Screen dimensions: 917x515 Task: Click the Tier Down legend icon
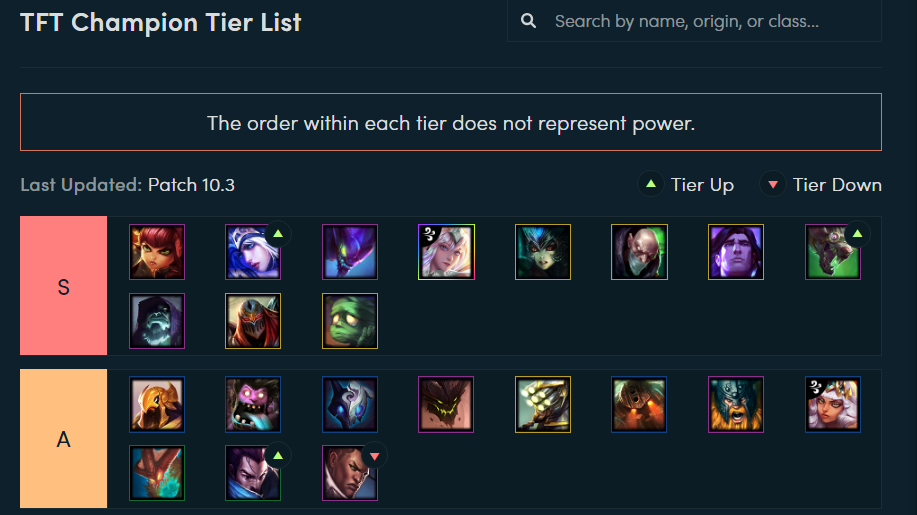point(773,184)
